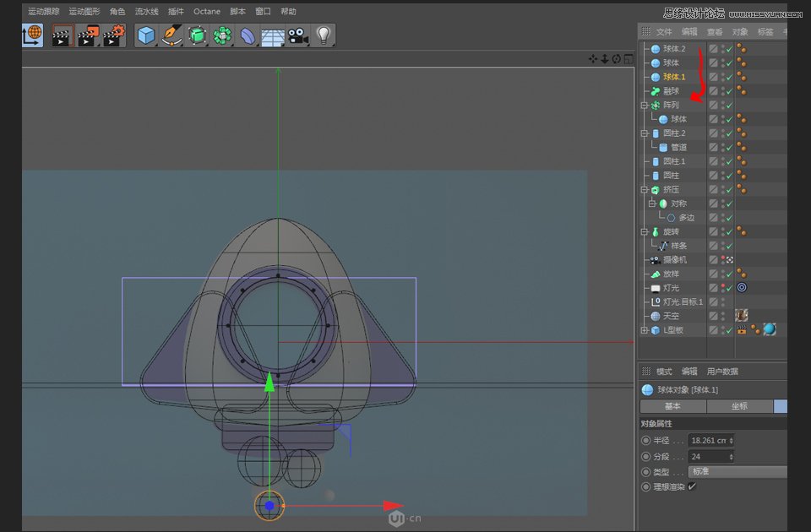Toggle visibility dots next to 阵列
Image resolution: width=811 pixels, height=532 pixels.
point(723,105)
